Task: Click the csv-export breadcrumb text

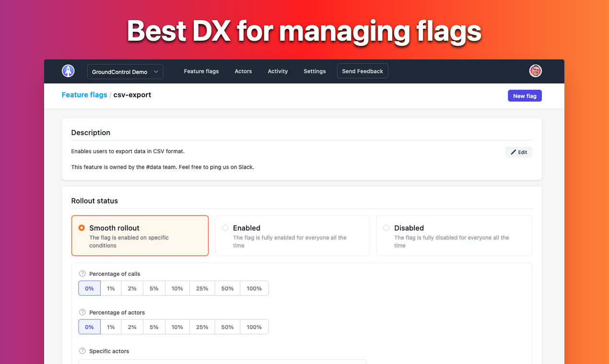Action: (x=132, y=95)
